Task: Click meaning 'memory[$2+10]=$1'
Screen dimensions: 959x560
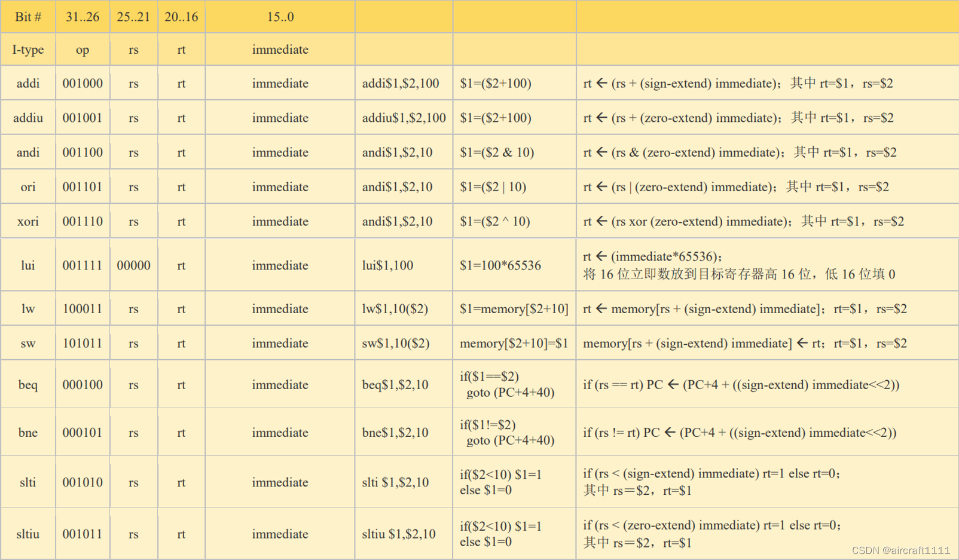Action: point(514,344)
